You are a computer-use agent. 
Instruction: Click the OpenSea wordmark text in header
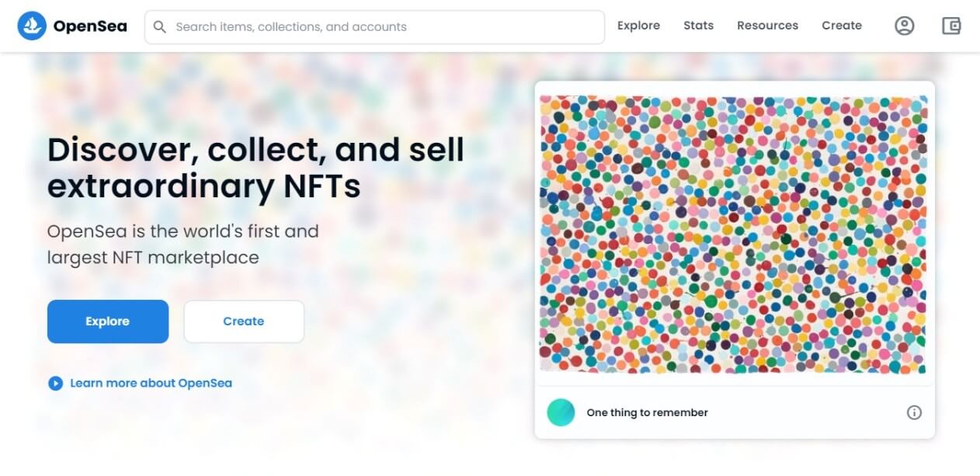click(x=90, y=26)
